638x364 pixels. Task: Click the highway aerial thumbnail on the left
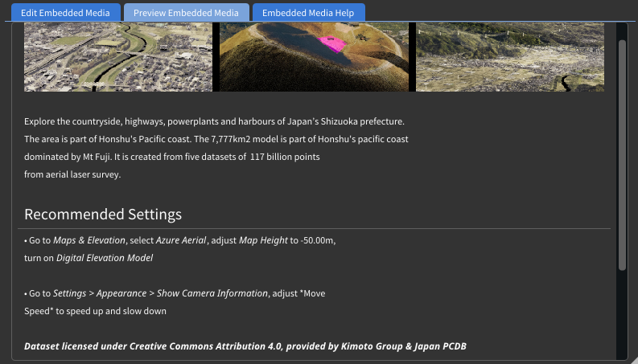pyautogui.click(x=118, y=57)
